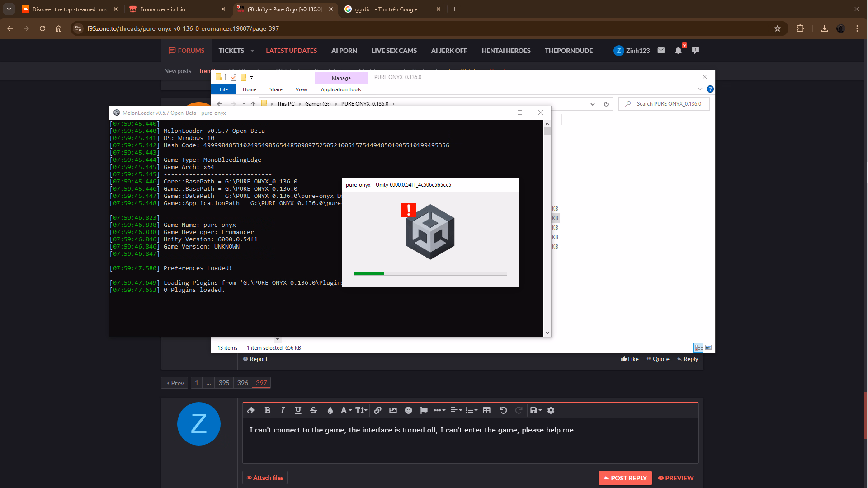
Task: Click the eraser remove-formatting icon
Action: (251, 410)
